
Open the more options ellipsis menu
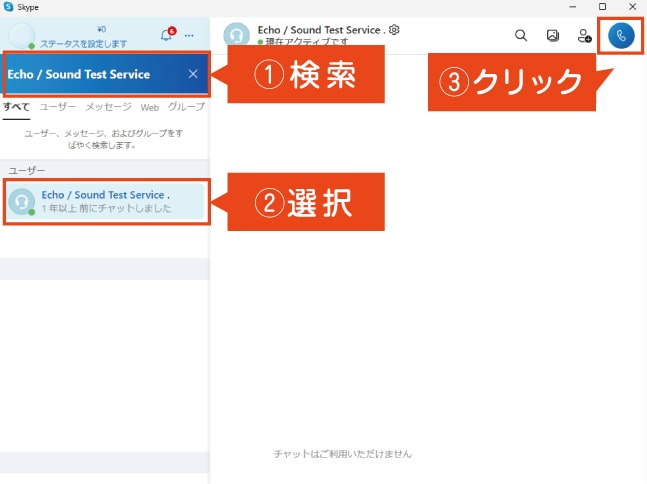pos(189,35)
